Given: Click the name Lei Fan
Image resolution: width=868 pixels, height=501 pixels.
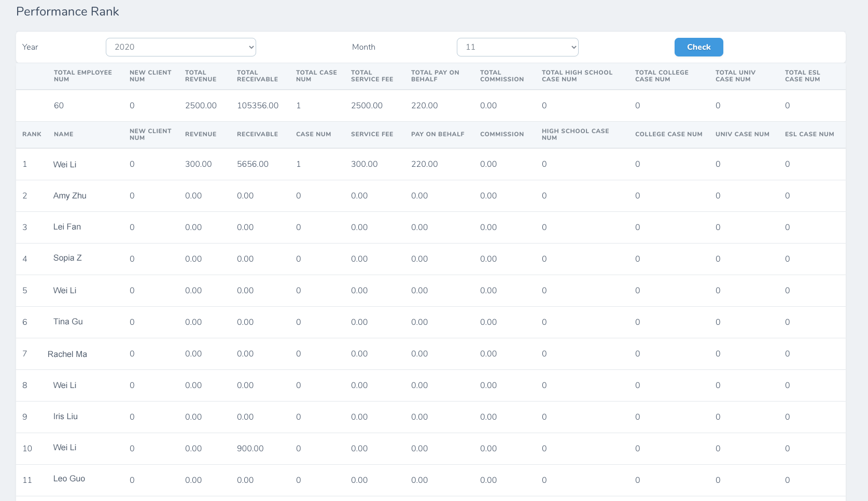Looking at the screenshot, I should [67, 227].
